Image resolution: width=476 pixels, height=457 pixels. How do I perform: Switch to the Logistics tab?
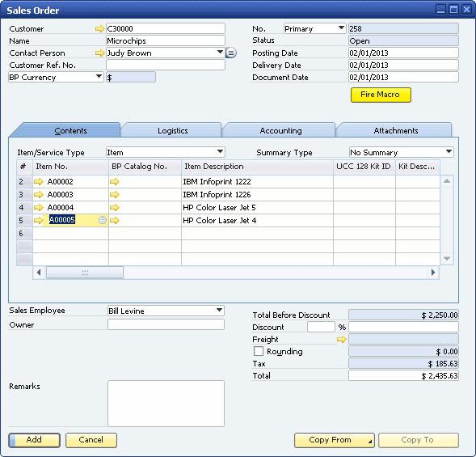(172, 131)
